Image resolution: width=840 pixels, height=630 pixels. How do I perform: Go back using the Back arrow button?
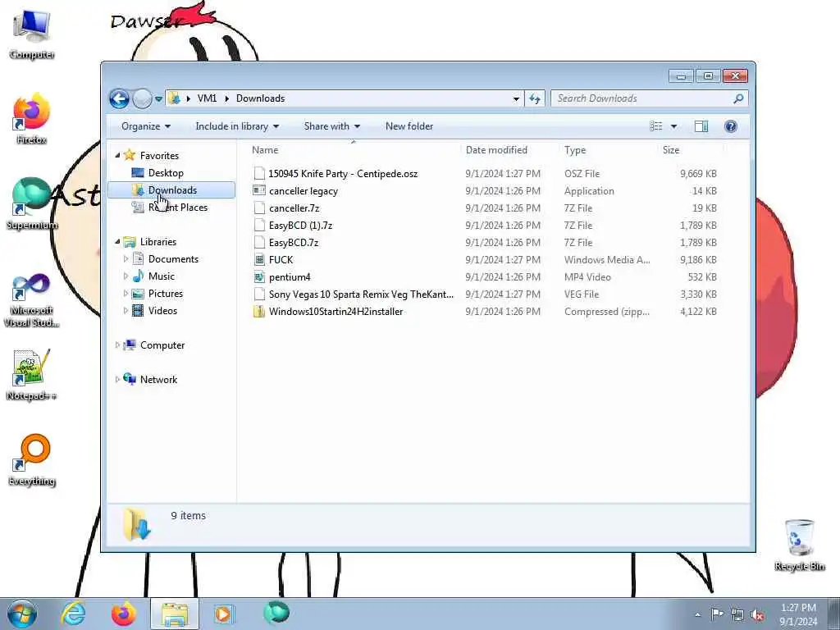tap(119, 98)
